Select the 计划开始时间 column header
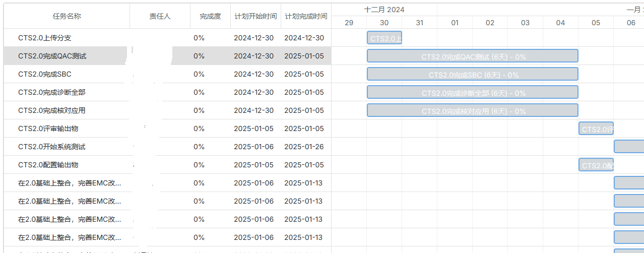Image resolution: width=644 pixels, height=253 pixels. tap(255, 16)
